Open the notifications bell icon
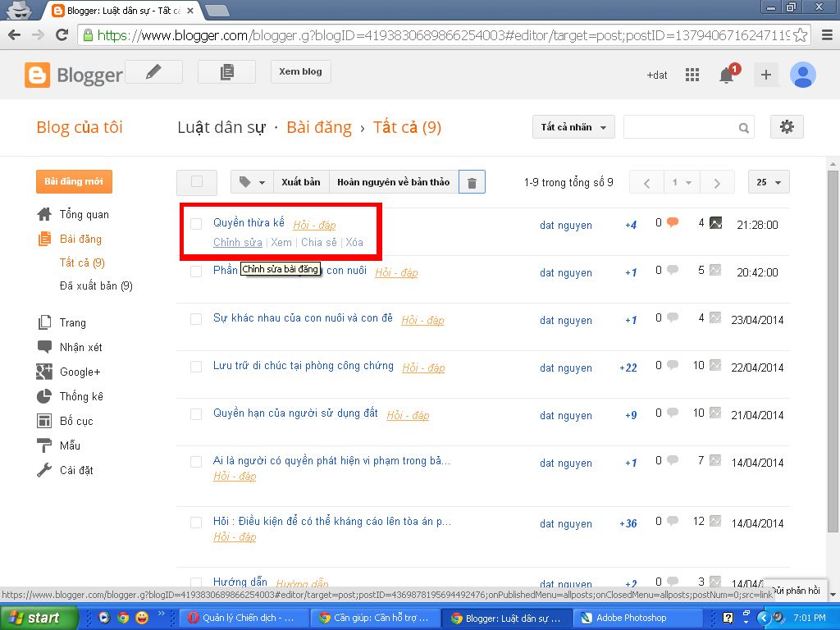Image resolution: width=840 pixels, height=630 pixels. tap(727, 75)
